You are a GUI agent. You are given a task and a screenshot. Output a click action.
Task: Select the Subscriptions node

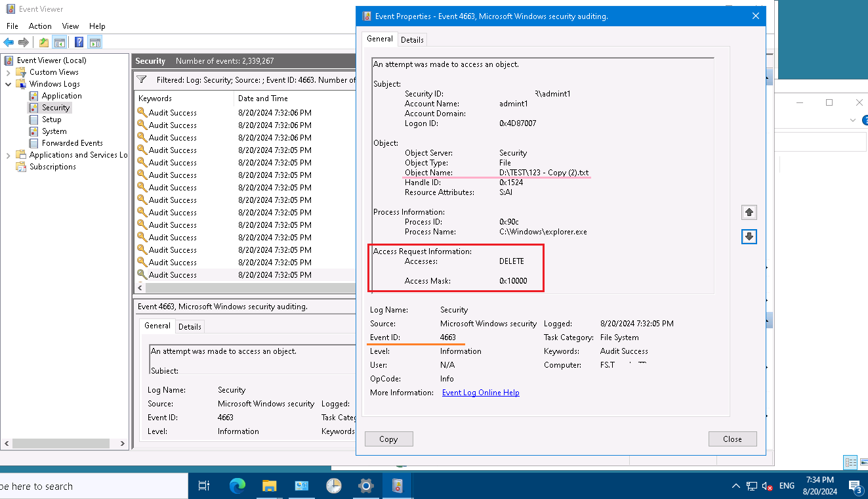click(x=52, y=167)
